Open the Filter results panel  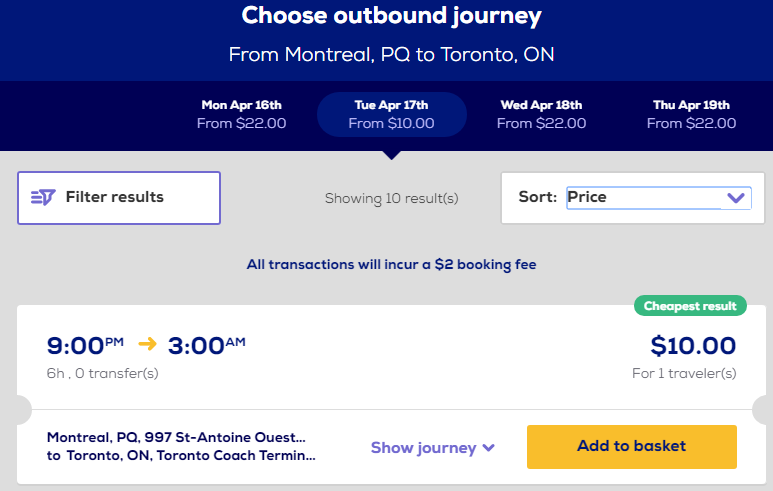[x=119, y=198]
